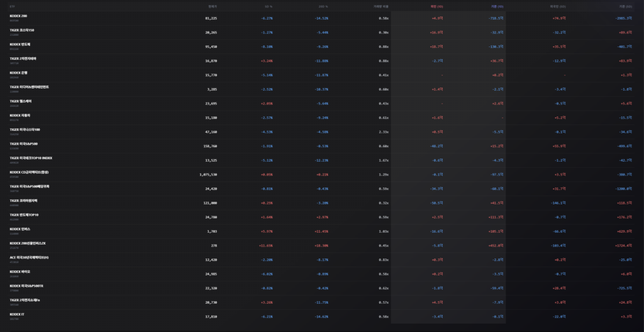This screenshot has height=332, width=644.
Task: Click TIGER 미국테크TOP10 INDXX name
Action: click(31, 158)
